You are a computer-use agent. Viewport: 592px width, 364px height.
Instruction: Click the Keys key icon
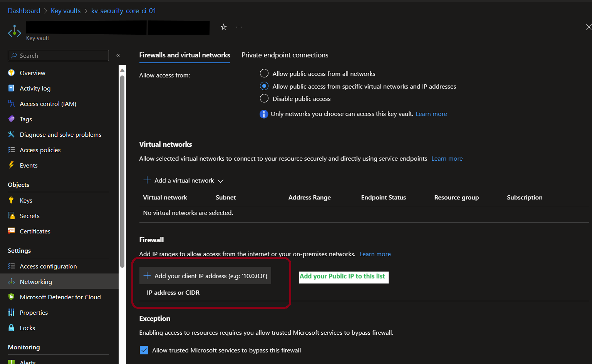click(12, 200)
